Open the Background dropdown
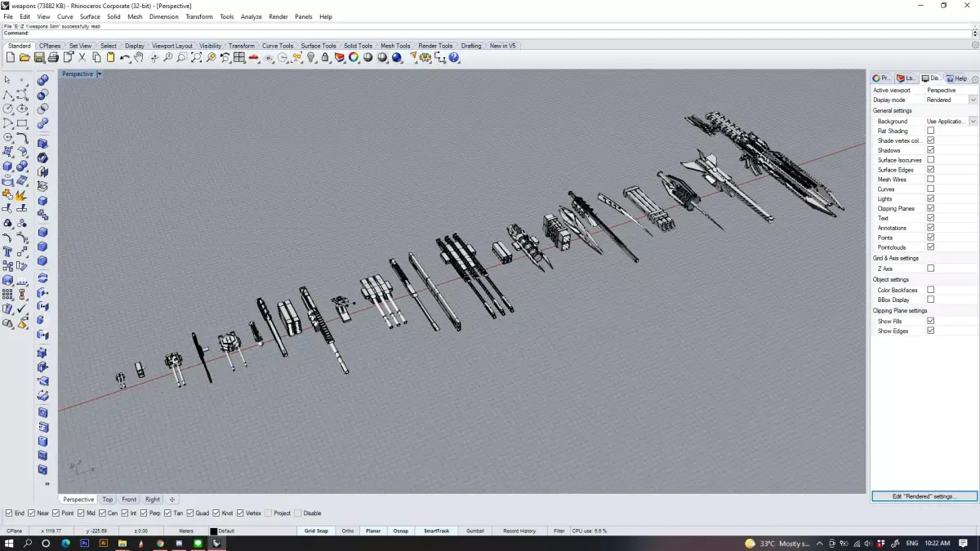The image size is (980, 551). coord(973,121)
